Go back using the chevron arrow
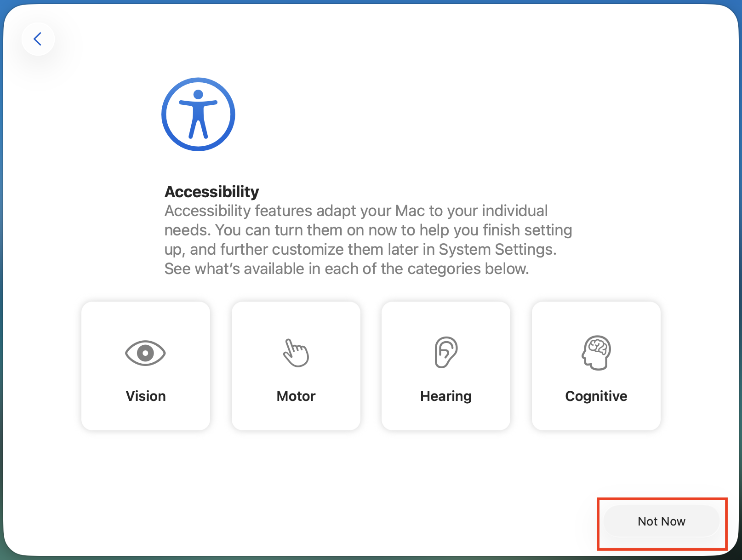 pos(38,39)
